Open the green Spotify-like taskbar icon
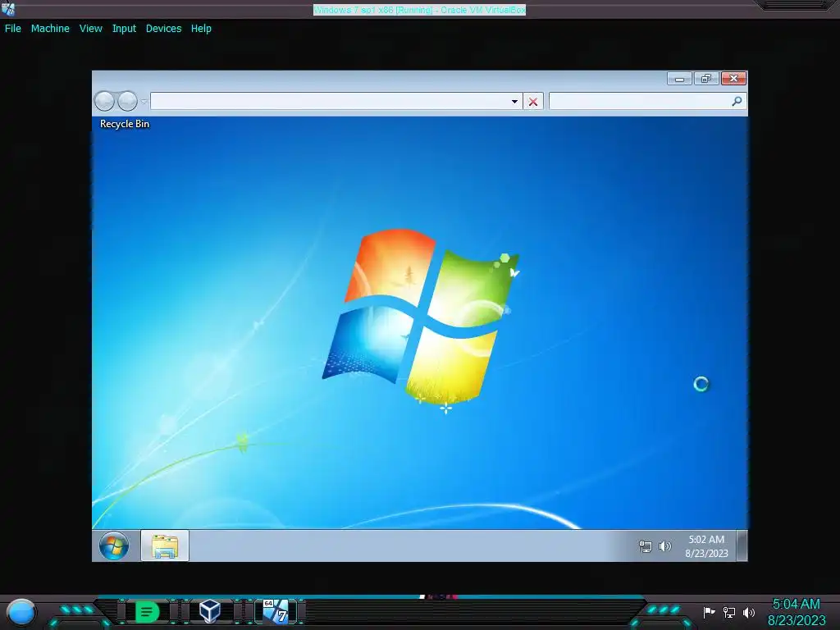This screenshot has width=840, height=630. (x=147, y=611)
